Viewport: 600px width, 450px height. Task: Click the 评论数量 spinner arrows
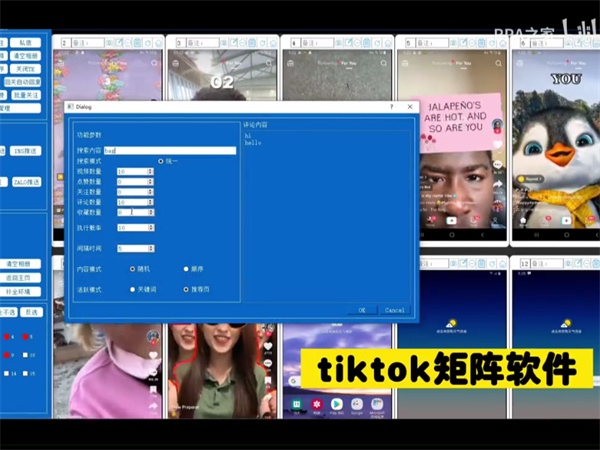pos(151,202)
